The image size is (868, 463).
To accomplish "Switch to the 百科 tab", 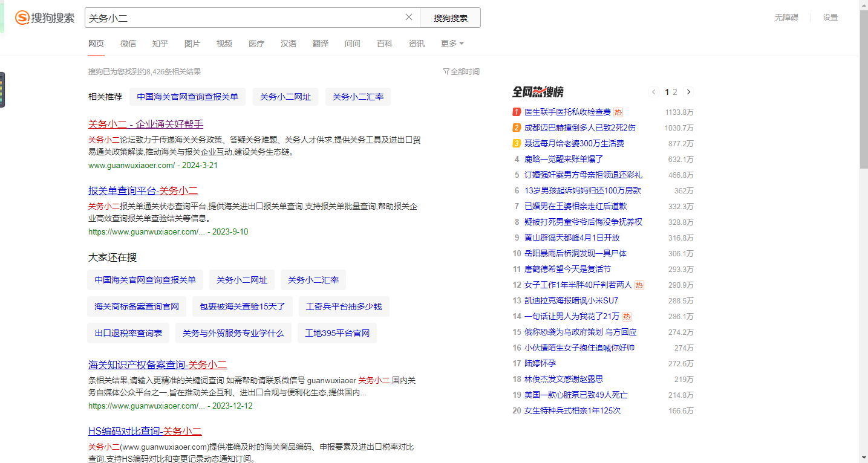I will 385,44.
